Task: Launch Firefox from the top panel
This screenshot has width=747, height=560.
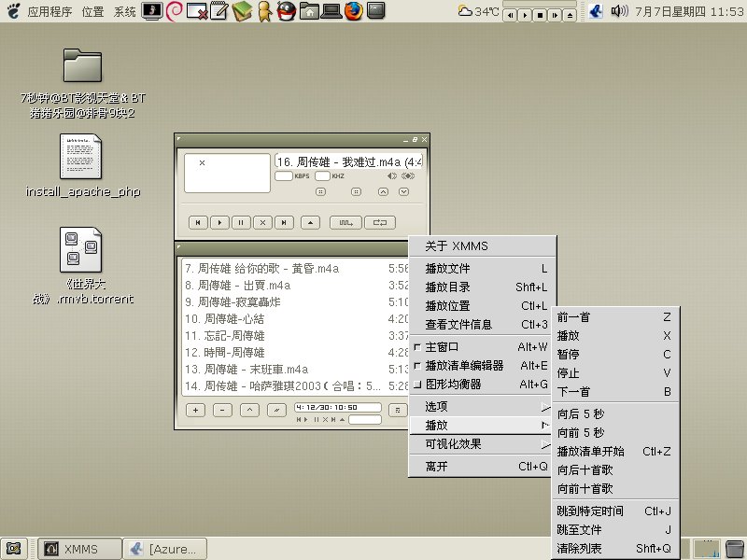Action: [x=354, y=10]
